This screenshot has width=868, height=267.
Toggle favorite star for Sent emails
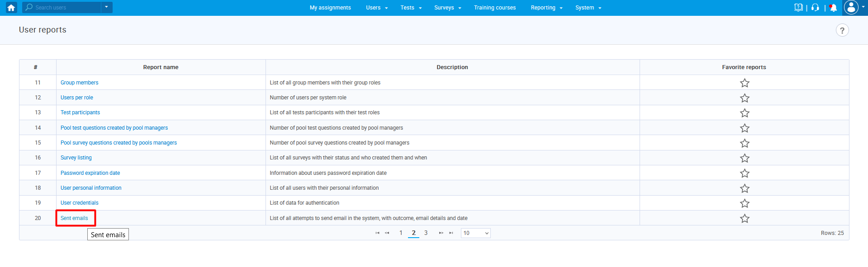(x=745, y=219)
